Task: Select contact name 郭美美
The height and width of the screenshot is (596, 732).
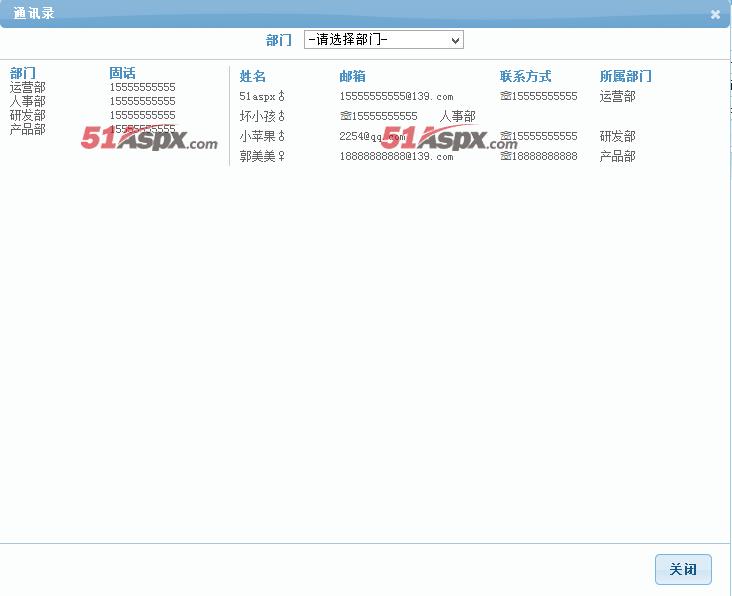Action: point(257,156)
